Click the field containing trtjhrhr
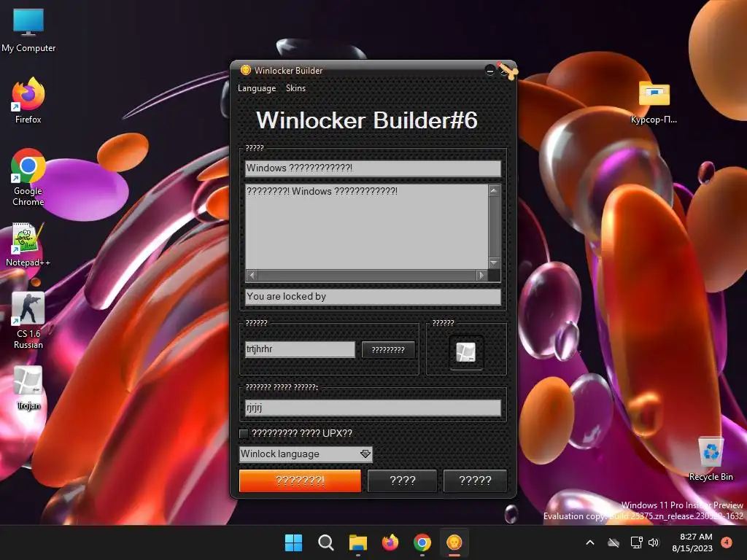The image size is (747, 560). 300,349
